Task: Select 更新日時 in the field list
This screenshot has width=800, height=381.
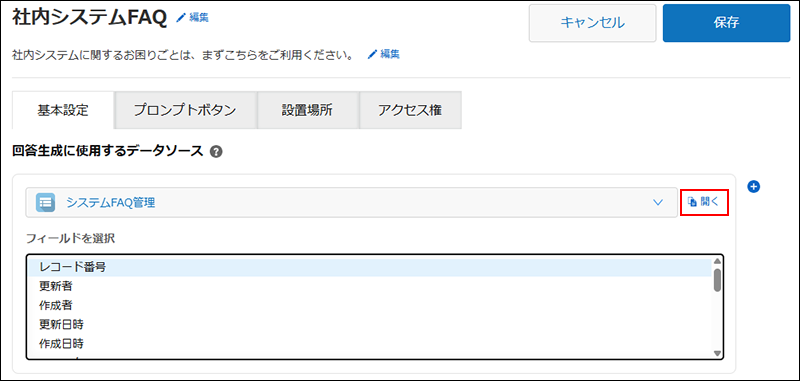Action: coord(370,324)
